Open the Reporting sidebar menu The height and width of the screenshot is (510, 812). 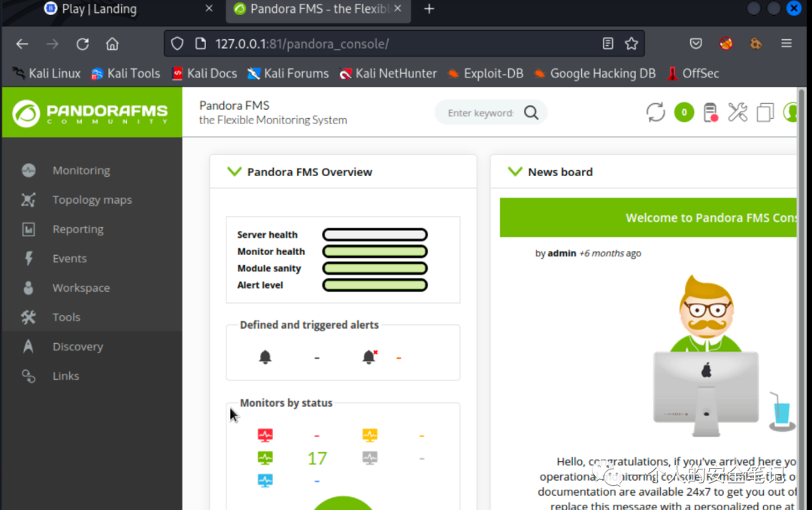[92, 229]
